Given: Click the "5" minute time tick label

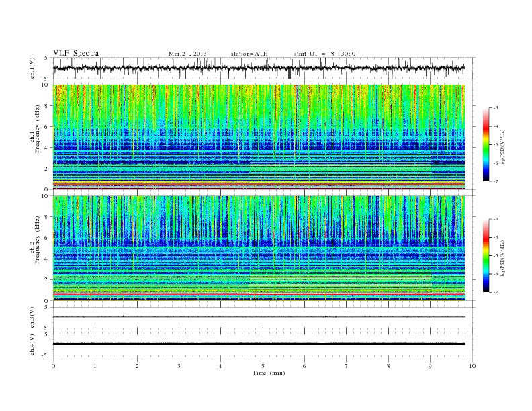Looking at the screenshot, I should [263, 366].
